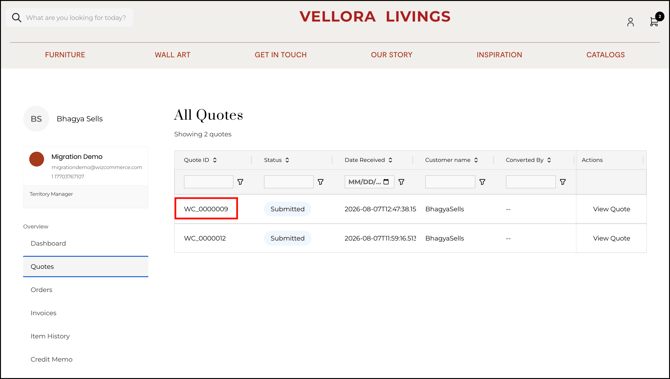Screen dimensions: 670x379
Task: Click the All Quotes heading
Action: click(x=209, y=115)
